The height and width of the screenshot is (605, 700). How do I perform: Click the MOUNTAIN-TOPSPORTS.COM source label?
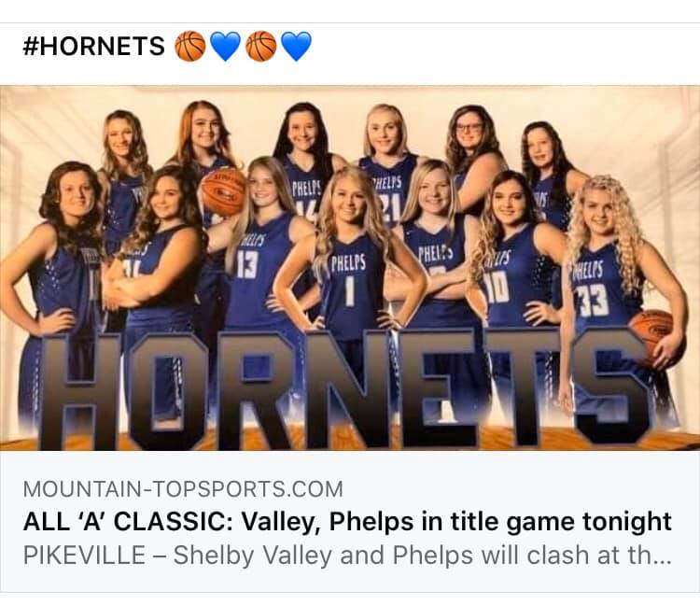[x=183, y=489]
